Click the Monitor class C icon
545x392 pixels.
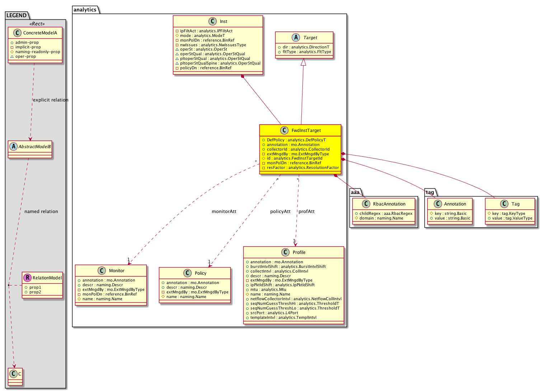[102, 271]
